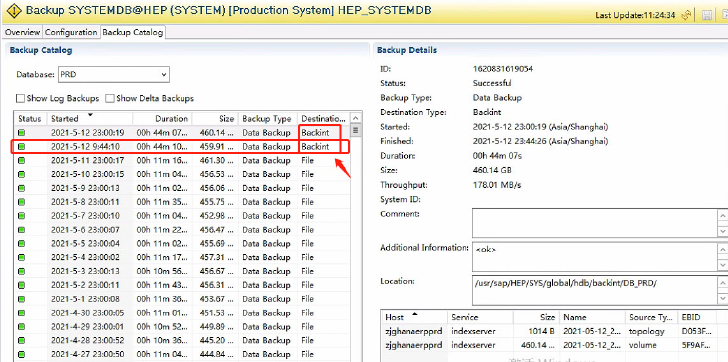Screen dimensions: 728x362
Task: Click the Comment box scroll-up arrow
Action: (x=723, y=216)
